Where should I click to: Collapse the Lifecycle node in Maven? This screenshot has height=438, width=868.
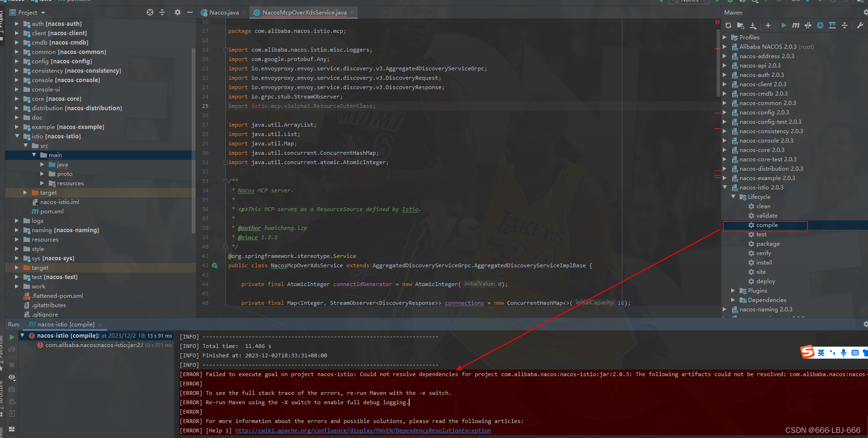(733, 196)
